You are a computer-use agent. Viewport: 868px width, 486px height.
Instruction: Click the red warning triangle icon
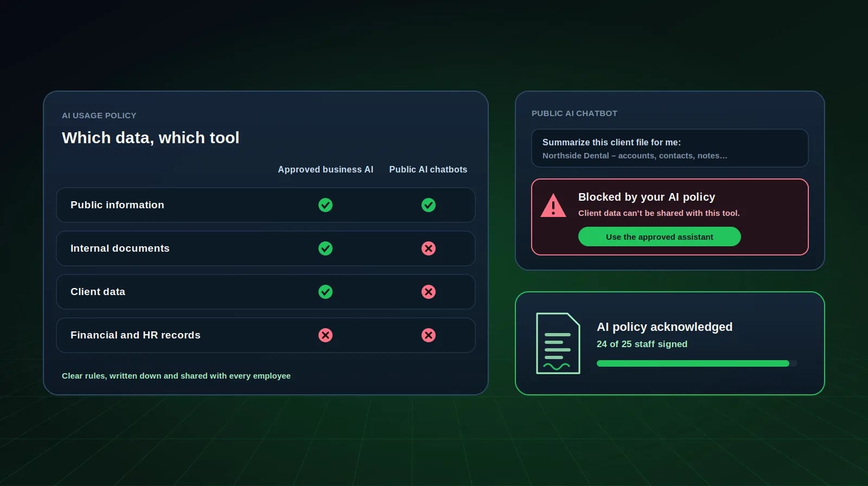pos(553,206)
